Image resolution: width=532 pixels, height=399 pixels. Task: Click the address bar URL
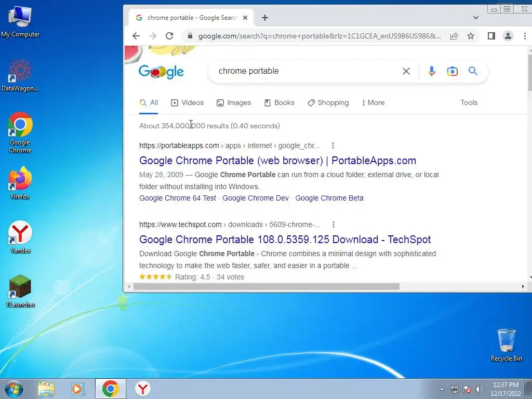[320, 36]
